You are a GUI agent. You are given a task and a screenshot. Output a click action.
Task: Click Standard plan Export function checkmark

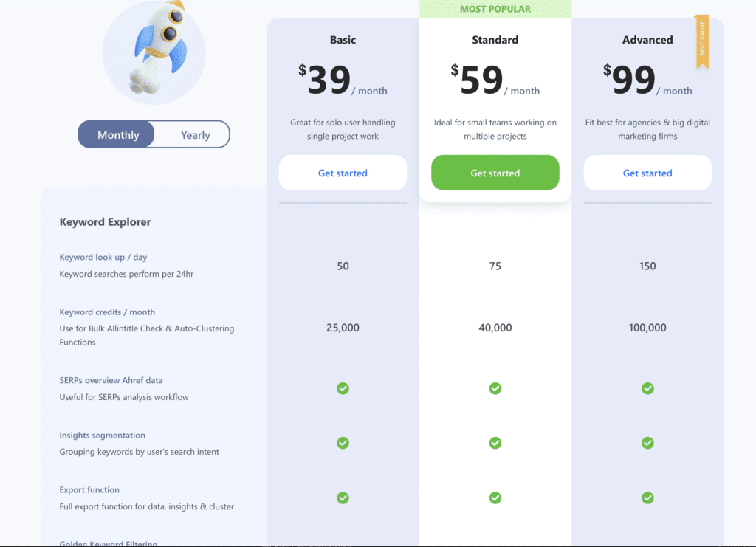click(x=495, y=498)
